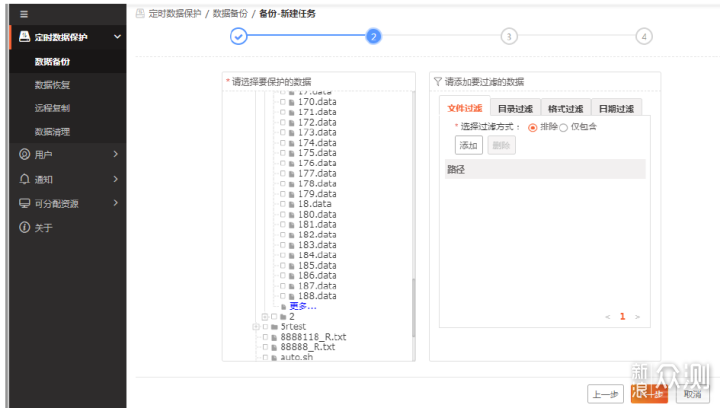Go to completed step one checkmark
The height and width of the screenshot is (408, 720).
pyautogui.click(x=238, y=36)
